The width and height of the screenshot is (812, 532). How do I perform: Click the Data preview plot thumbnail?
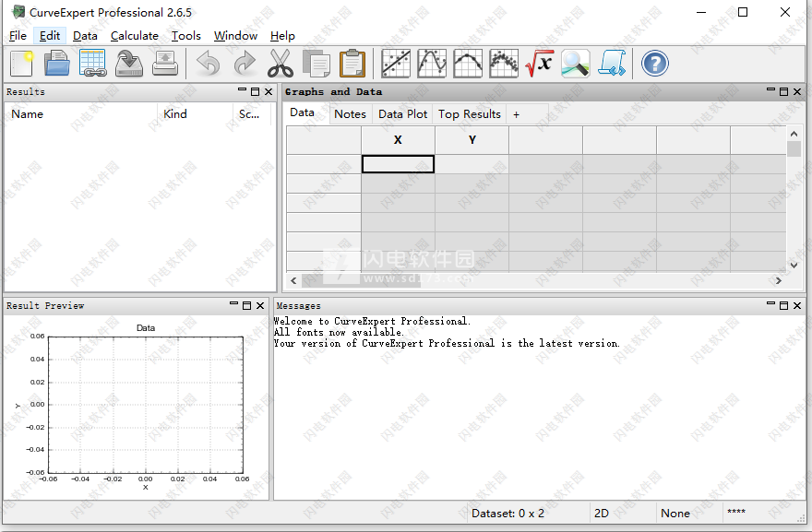pyautogui.click(x=136, y=407)
